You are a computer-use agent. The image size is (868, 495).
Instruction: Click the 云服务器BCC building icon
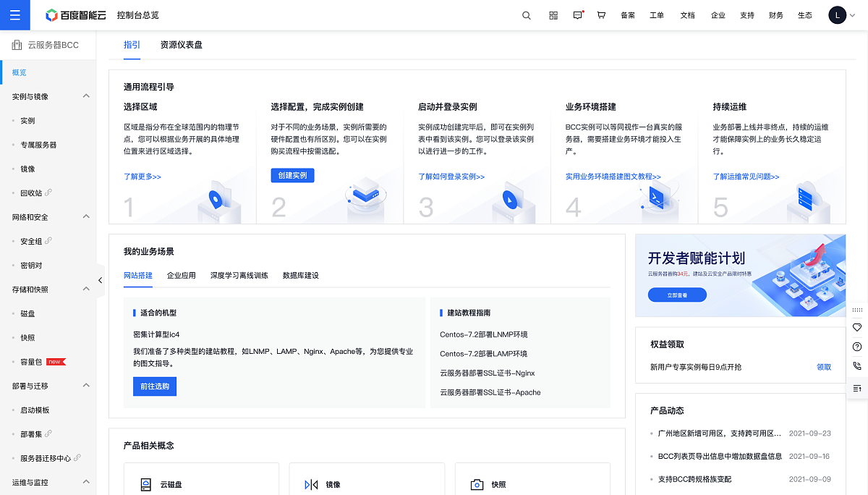coord(17,45)
